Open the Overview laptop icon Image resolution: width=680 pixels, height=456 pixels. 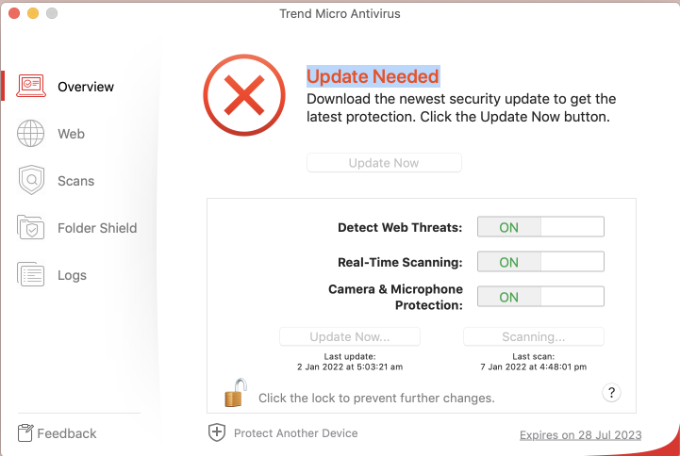(31, 85)
